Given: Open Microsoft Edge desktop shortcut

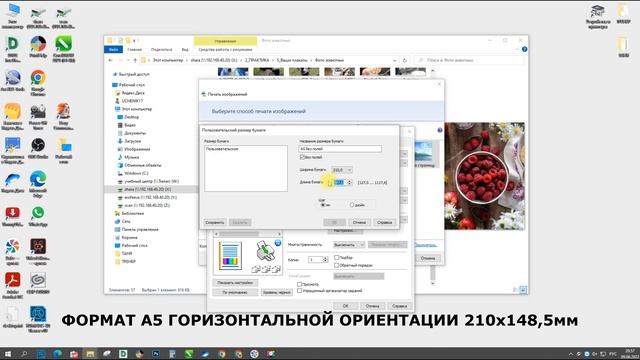Looking at the screenshot, I should click(x=38, y=184).
